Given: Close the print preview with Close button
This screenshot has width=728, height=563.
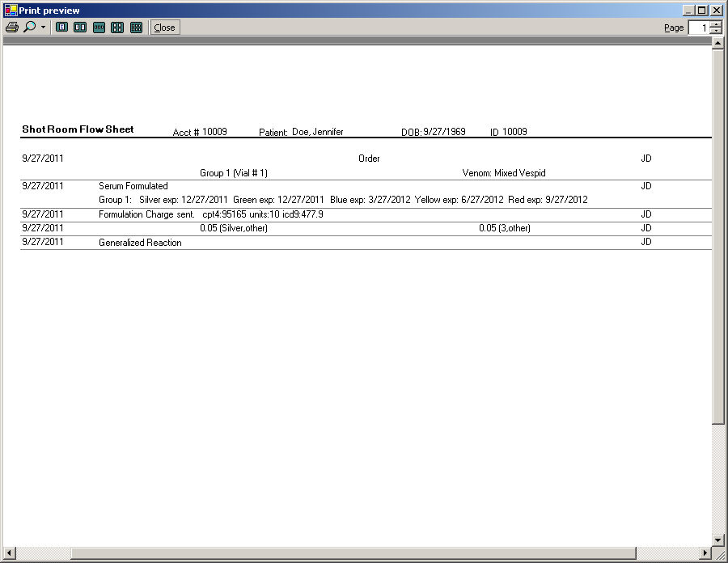Looking at the screenshot, I should point(165,28).
